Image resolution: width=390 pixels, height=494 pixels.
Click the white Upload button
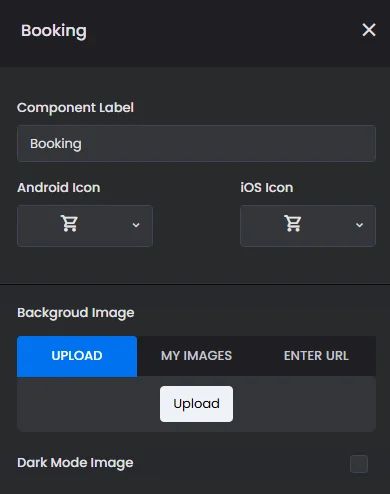click(x=196, y=404)
